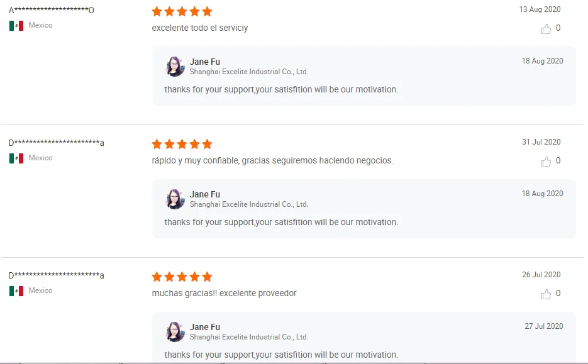
Task: Select the "excelente todo el serviciy" review text
Action: [x=200, y=28]
